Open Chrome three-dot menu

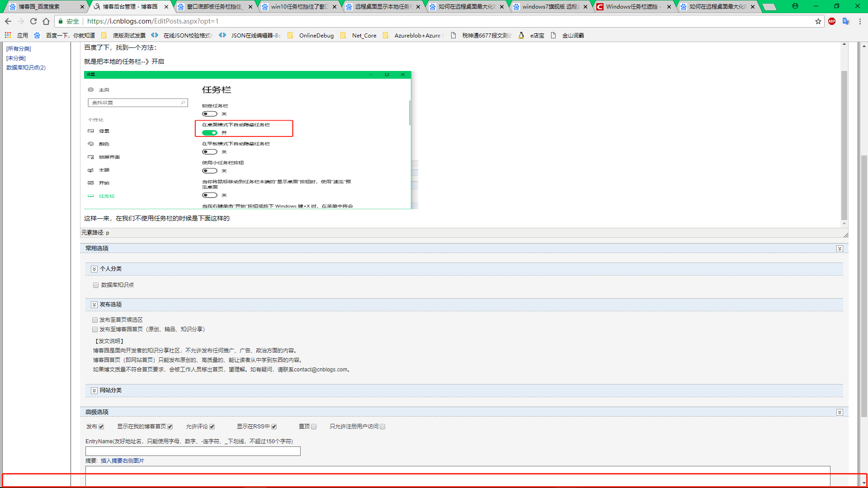click(860, 21)
